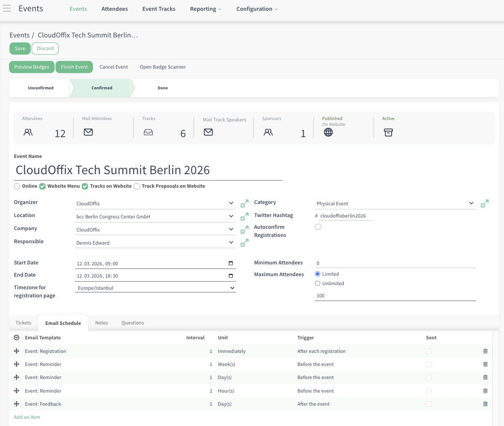This screenshot has height=426, width=504.
Task: Open Company external link icon
Action: 244,230
